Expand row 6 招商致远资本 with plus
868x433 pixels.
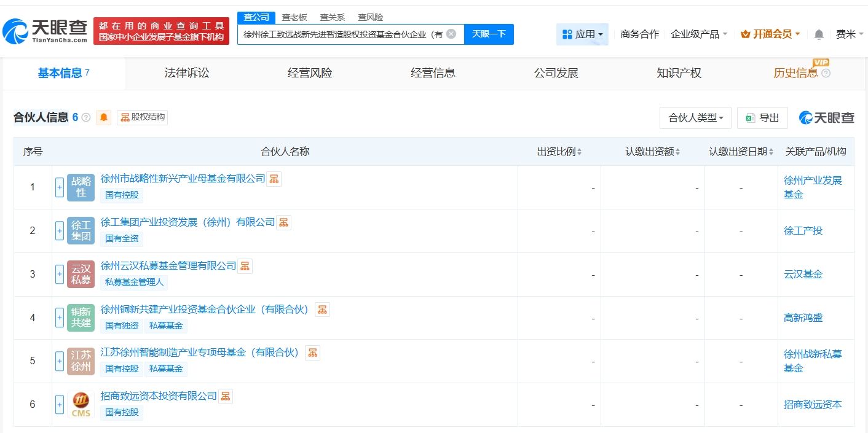point(60,405)
